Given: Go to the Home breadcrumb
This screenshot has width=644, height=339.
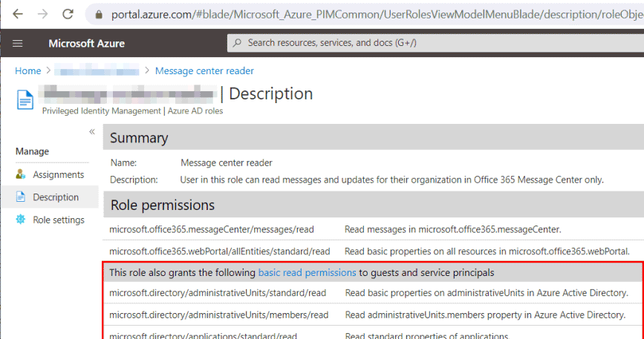Looking at the screenshot, I should pos(28,71).
